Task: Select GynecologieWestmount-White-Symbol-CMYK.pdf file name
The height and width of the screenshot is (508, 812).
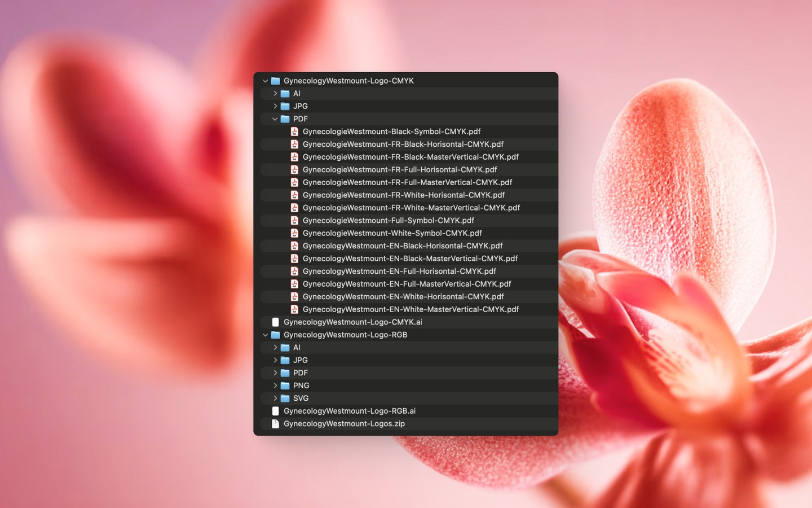Action: click(x=392, y=233)
